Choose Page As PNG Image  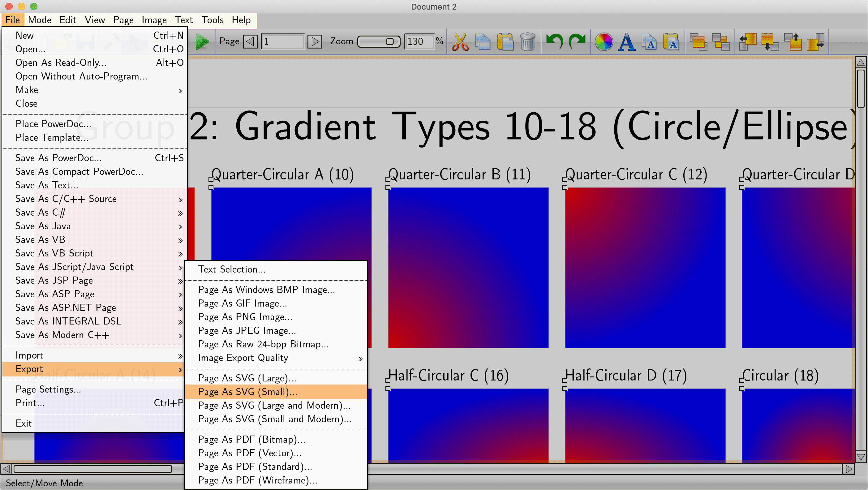(276, 317)
